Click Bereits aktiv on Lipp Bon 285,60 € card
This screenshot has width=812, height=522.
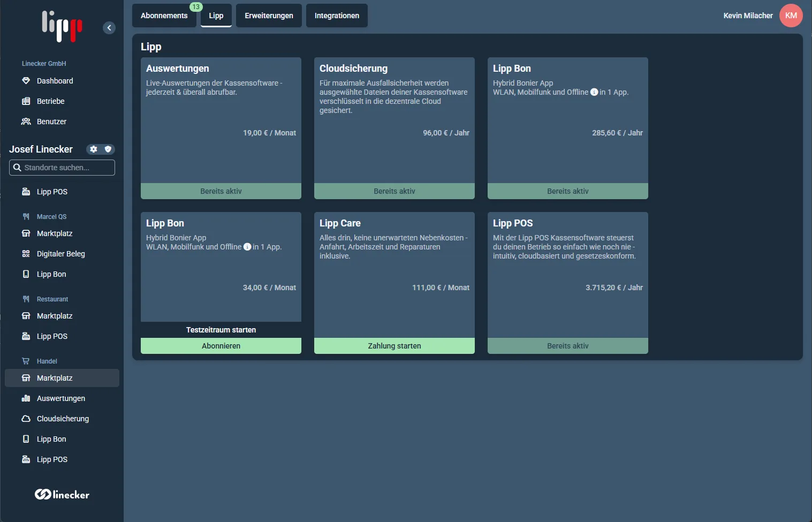[x=568, y=191]
